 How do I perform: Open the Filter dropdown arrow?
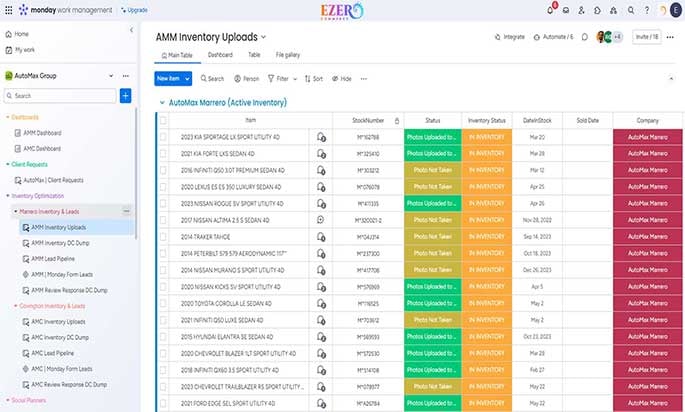(x=295, y=79)
